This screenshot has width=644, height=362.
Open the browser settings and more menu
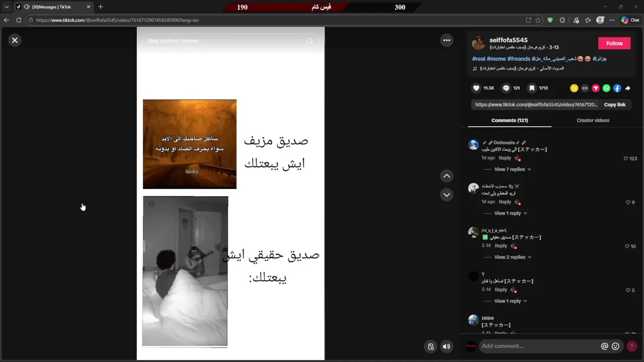(612, 20)
